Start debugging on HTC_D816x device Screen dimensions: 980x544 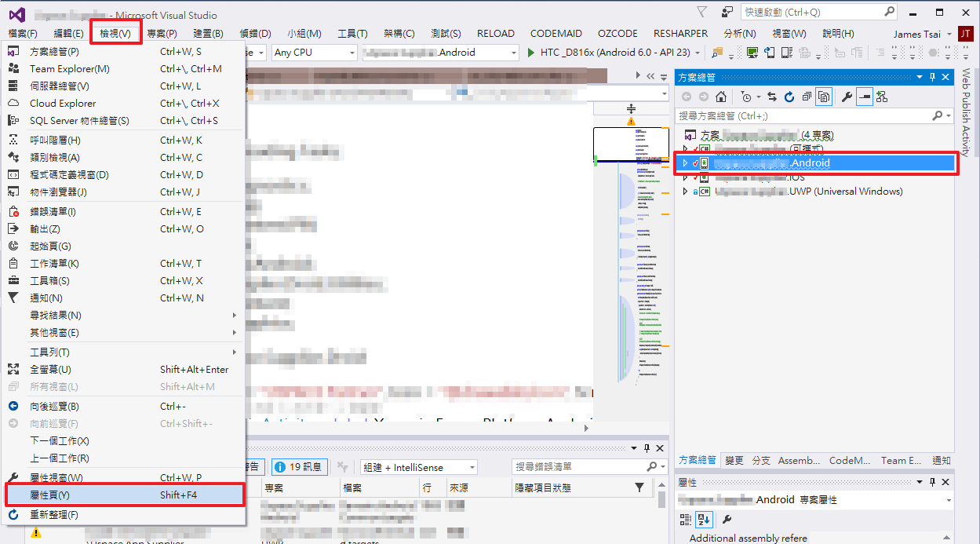coord(609,53)
